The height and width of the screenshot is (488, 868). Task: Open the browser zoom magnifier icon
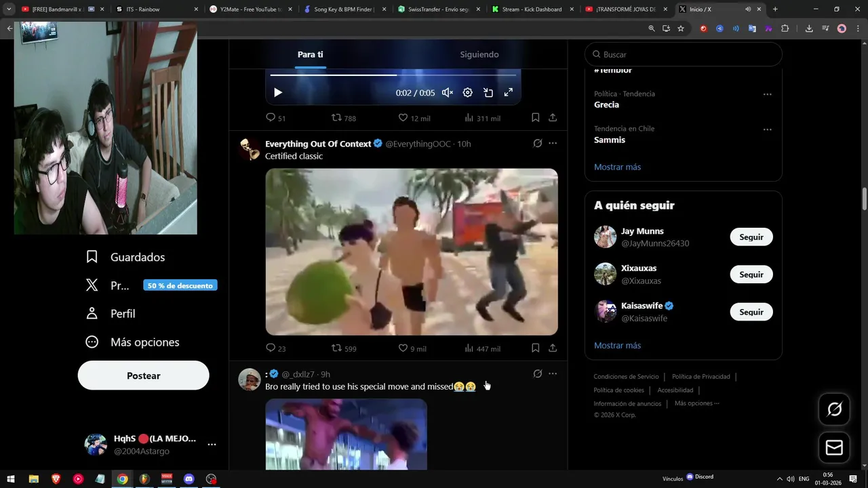click(x=652, y=28)
